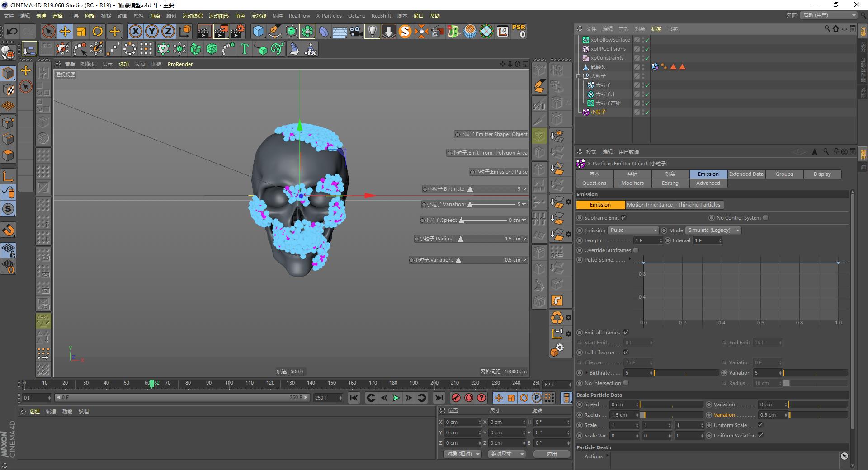Open Render Settings from the toolbar

click(x=238, y=31)
